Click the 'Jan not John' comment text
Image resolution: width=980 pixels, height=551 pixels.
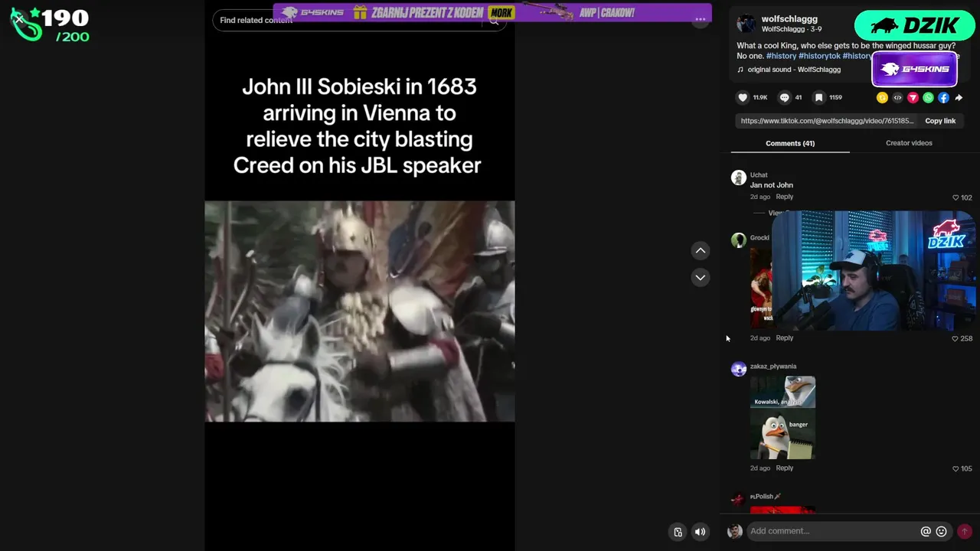click(x=772, y=185)
